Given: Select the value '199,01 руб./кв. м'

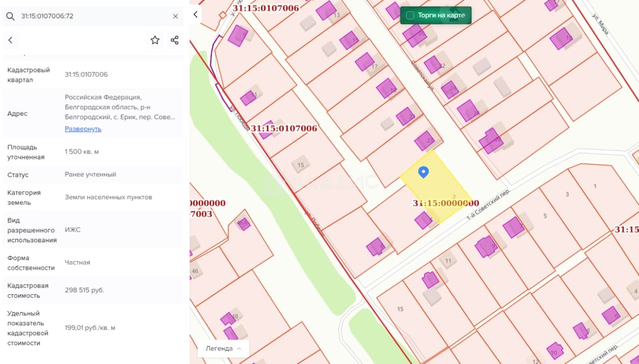Looking at the screenshot, I should click(90, 328).
